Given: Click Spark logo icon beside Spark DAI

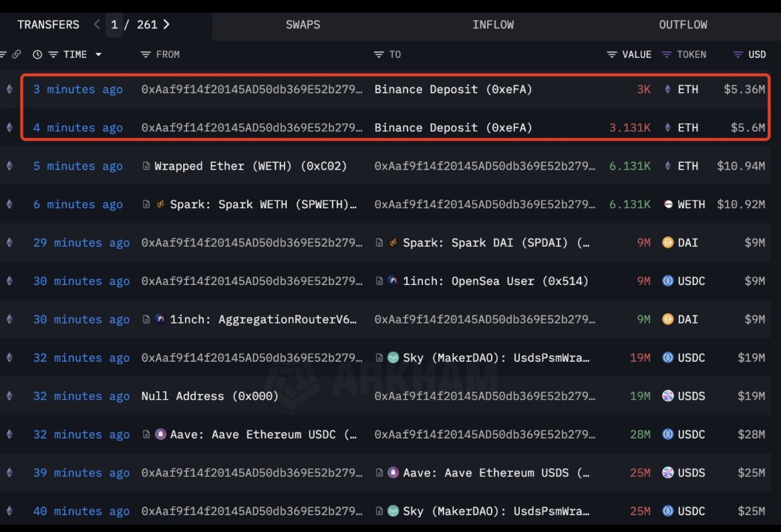Looking at the screenshot, I should pos(393,243).
